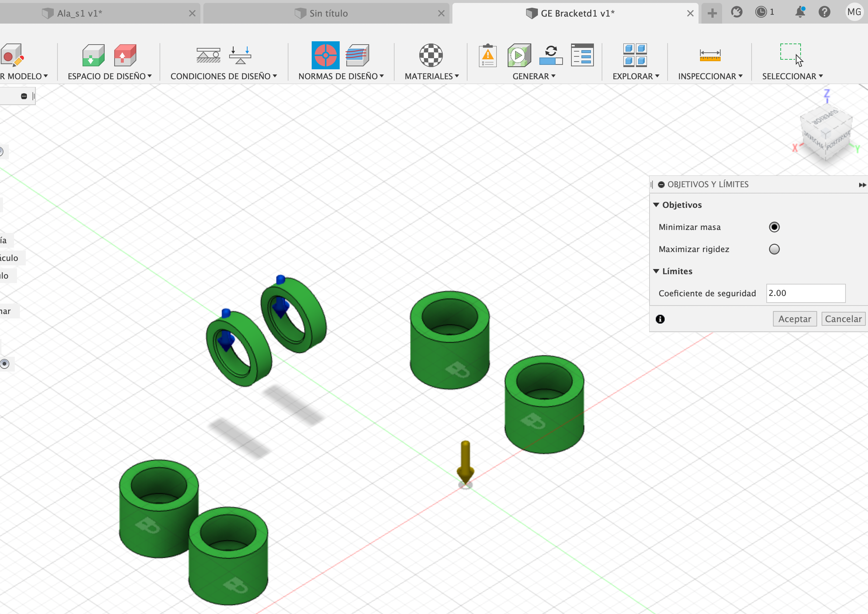
Task: Open the Job Status list icon
Action: [582, 55]
